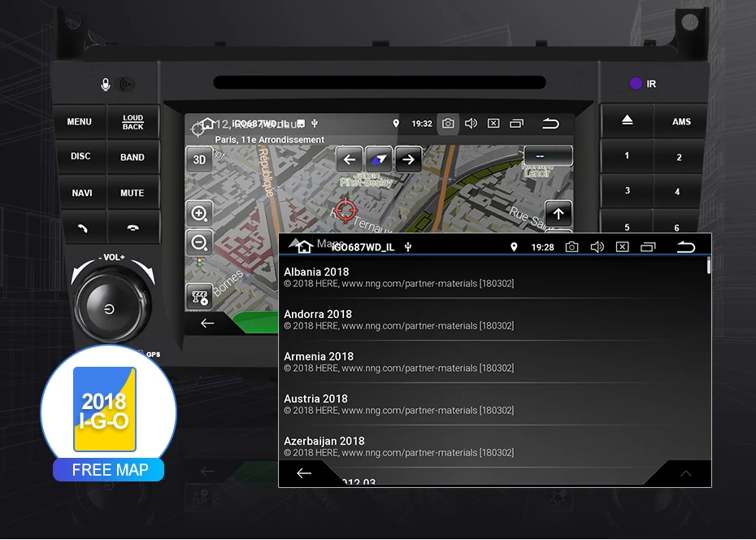This screenshot has width=756, height=540.
Task: End call with the hang-up button
Action: pyautogui.click(x=133, y=228)
